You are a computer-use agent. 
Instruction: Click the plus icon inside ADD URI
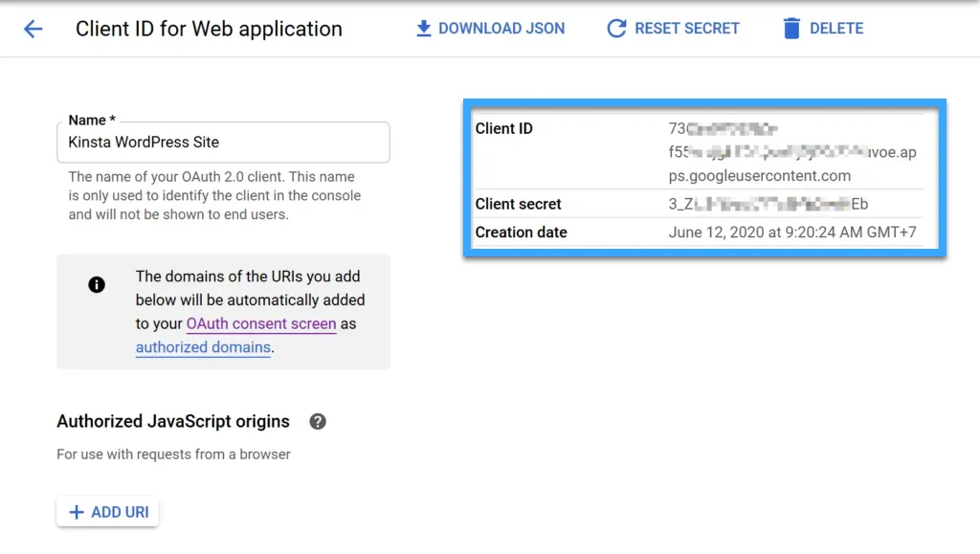pos(77,511)
